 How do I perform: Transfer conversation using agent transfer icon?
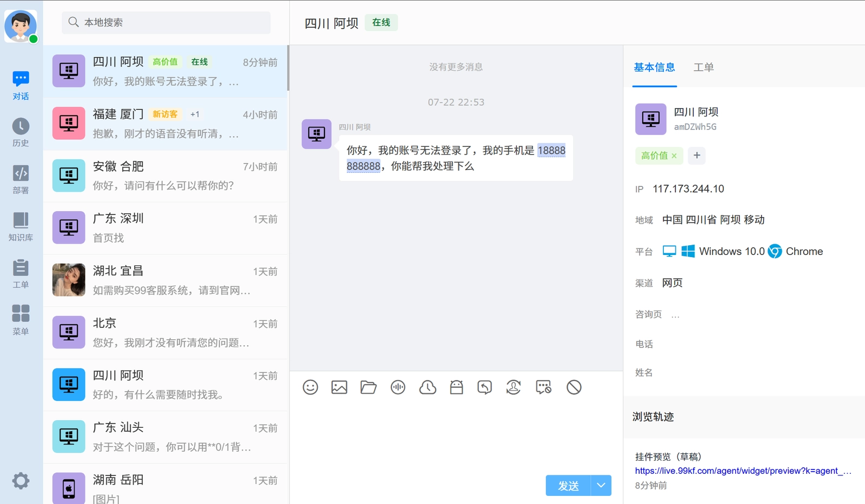point(514,387)
